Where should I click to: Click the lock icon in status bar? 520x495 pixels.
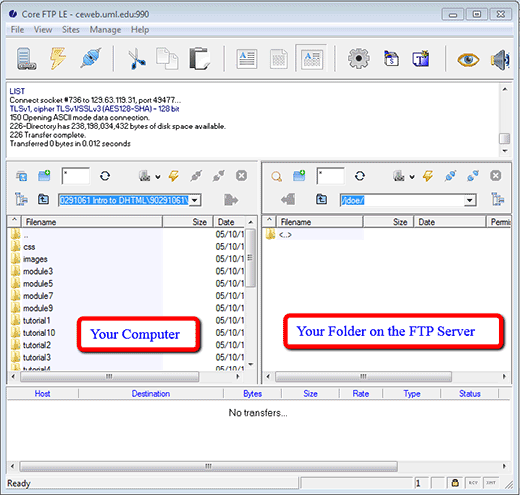(455, 483)
